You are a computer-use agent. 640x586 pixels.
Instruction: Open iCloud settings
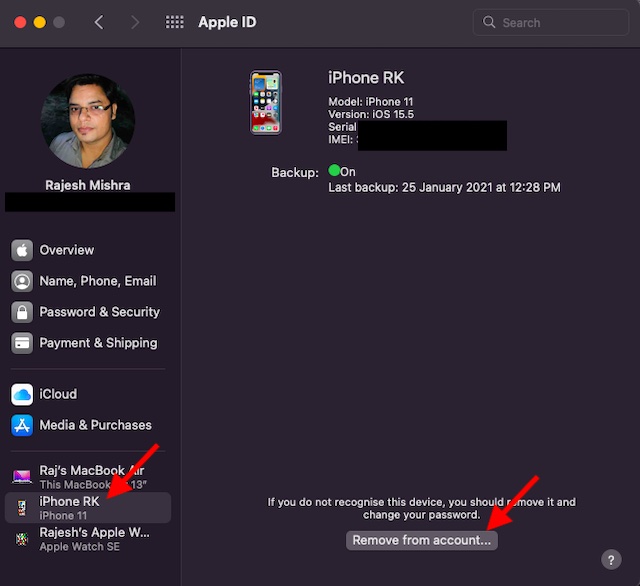pos(88,394)
